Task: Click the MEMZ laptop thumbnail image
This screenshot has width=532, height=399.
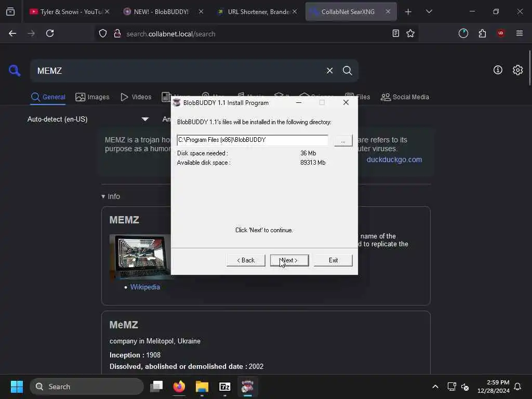Action: click(140, 257)
